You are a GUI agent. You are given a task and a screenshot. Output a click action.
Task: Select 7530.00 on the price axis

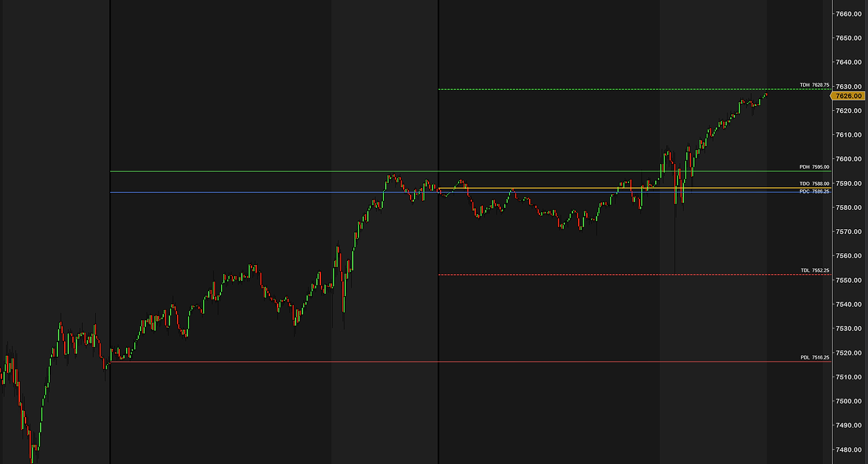click(849, 328)
